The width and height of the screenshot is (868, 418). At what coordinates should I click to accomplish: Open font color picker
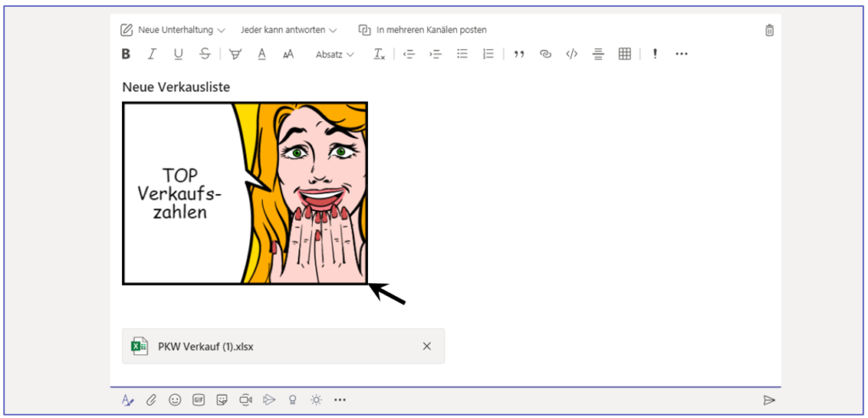coord(263,53)
